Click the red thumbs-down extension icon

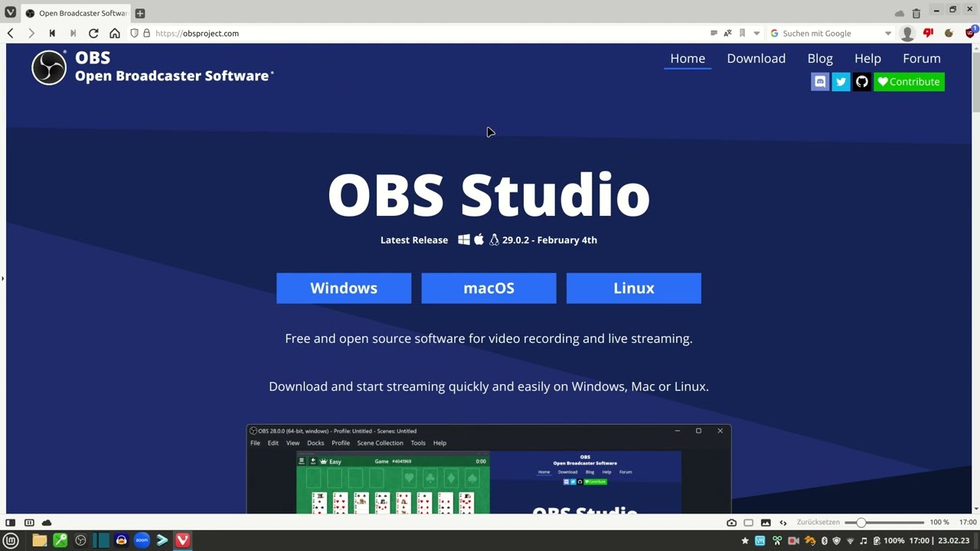[929, 33]
